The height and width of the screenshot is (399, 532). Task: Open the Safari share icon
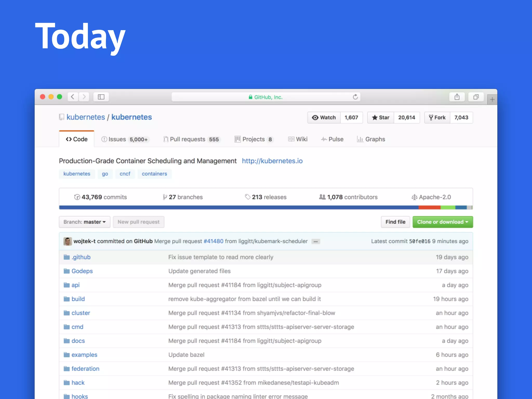point(457,97)
